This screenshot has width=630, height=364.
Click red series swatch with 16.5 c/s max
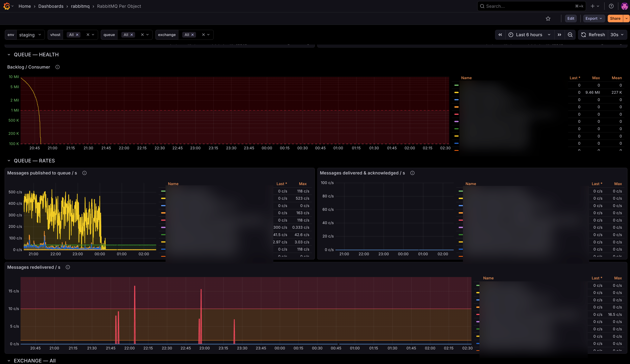[478, 314]
